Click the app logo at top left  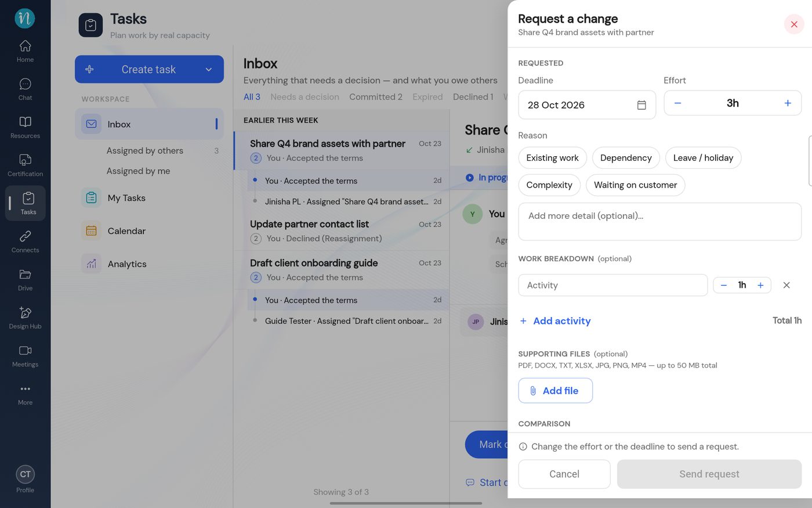(x=25, y=18)
